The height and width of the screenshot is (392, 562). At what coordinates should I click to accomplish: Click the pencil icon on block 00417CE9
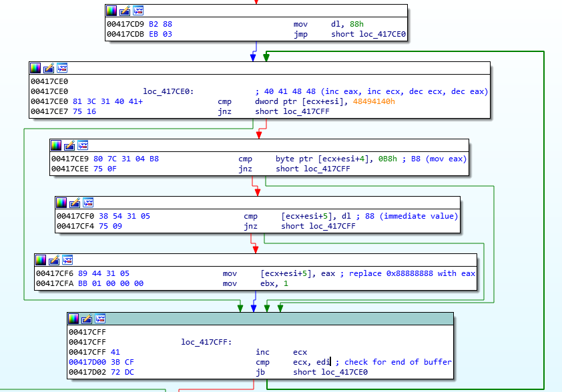click(x=69, y=145)
